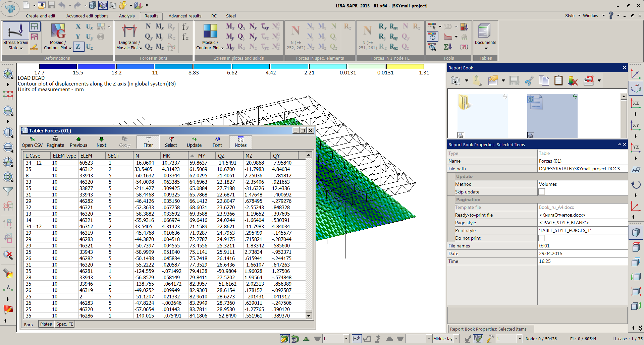Screen dimensions: 644x345
Task: Sort table by MY column header
Action: point(202,156)
